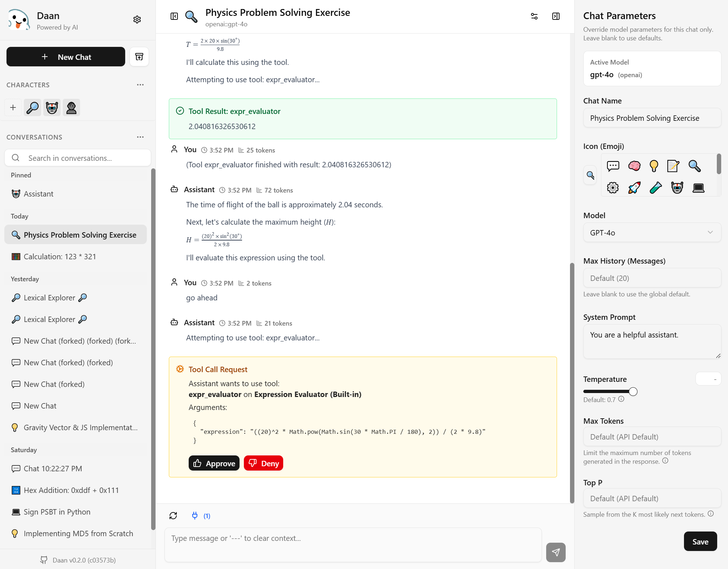Open the Characters more options menu
Screen dimensions: 728x569
pyautogui.click(x=140, y=85)
